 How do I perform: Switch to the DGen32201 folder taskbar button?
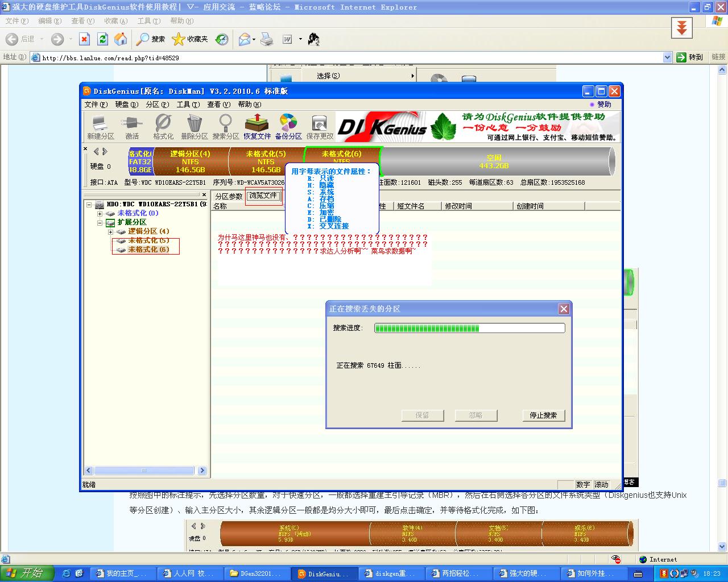click(257, 573)
